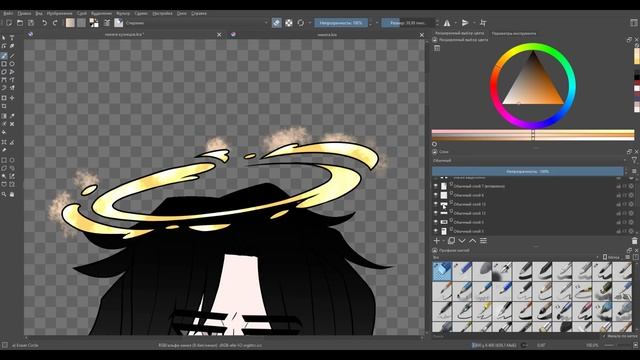This screenshot has height=360, width=640.
Task: Toggle visibility of third layer row
Action: [x=436, y=204]
